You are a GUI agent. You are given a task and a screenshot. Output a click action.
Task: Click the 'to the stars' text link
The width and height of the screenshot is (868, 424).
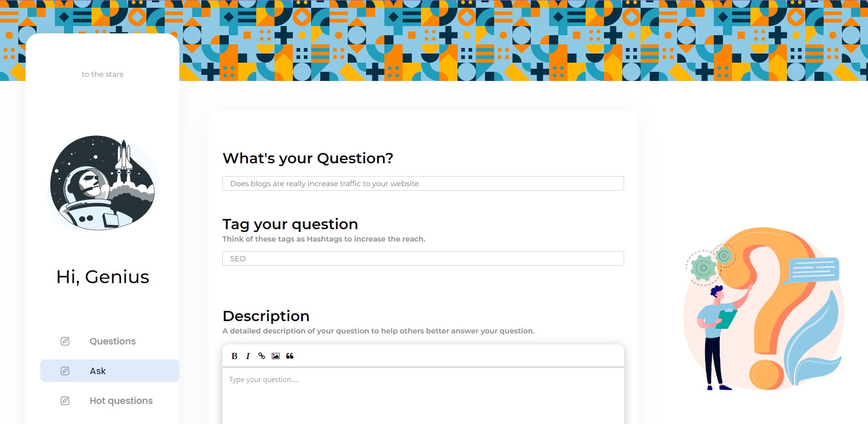[102, 74]
